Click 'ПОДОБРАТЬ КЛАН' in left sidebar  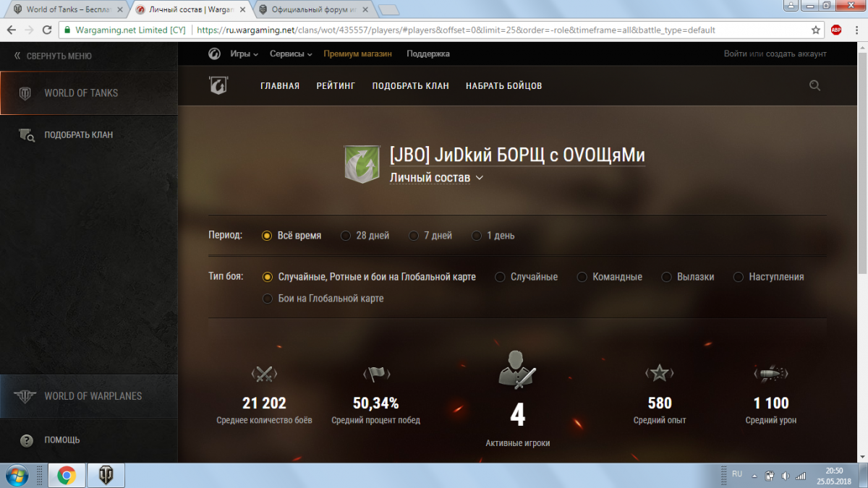click(x=78, y=135)
